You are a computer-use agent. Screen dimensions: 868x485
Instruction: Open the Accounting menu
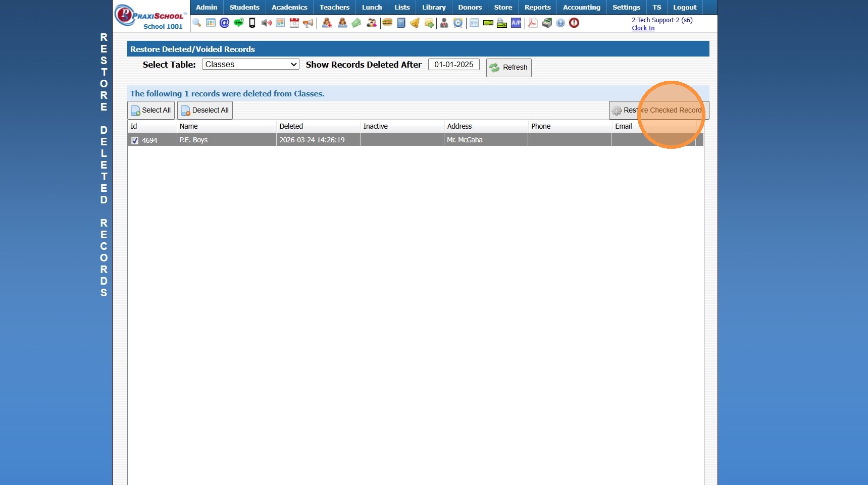pyautogui.click(x=582, y=7)
